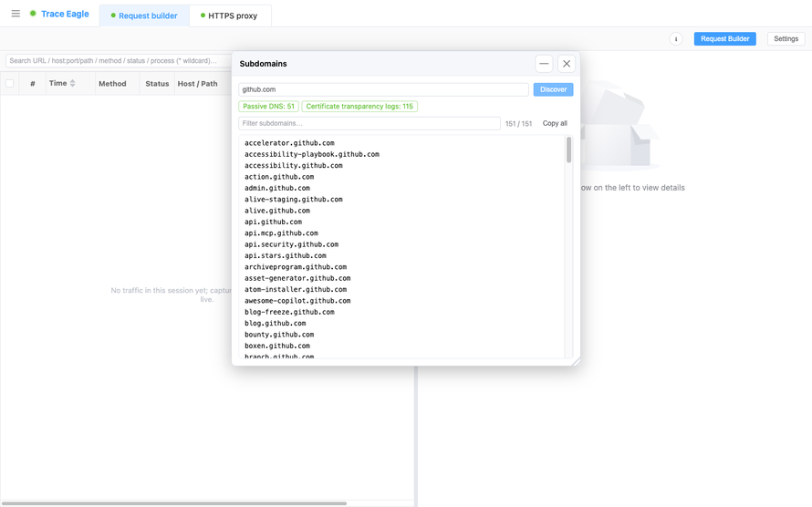Click the Certificate transparency logs: 115 tag
The image size is (812, 507).
(359, 106)
